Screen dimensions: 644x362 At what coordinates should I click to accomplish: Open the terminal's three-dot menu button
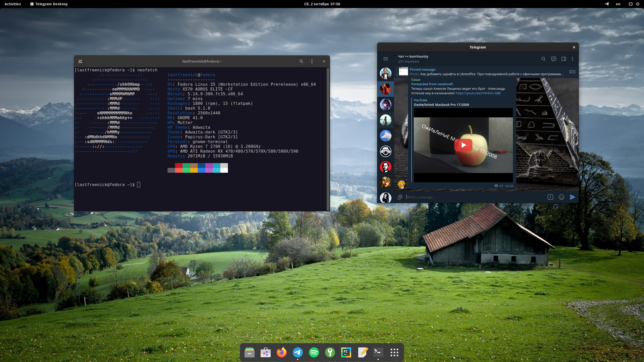[312, 61]
